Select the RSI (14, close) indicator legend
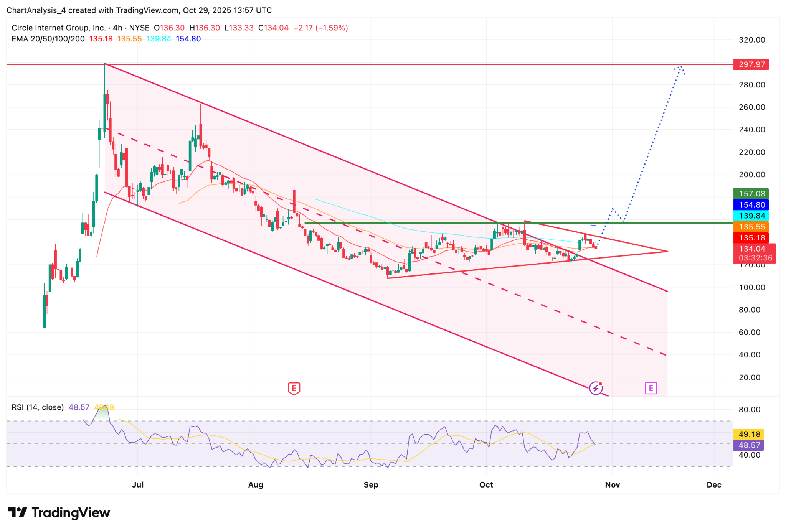Image resolution: width=786 pixels, height=532 pixels. point(38,407)
